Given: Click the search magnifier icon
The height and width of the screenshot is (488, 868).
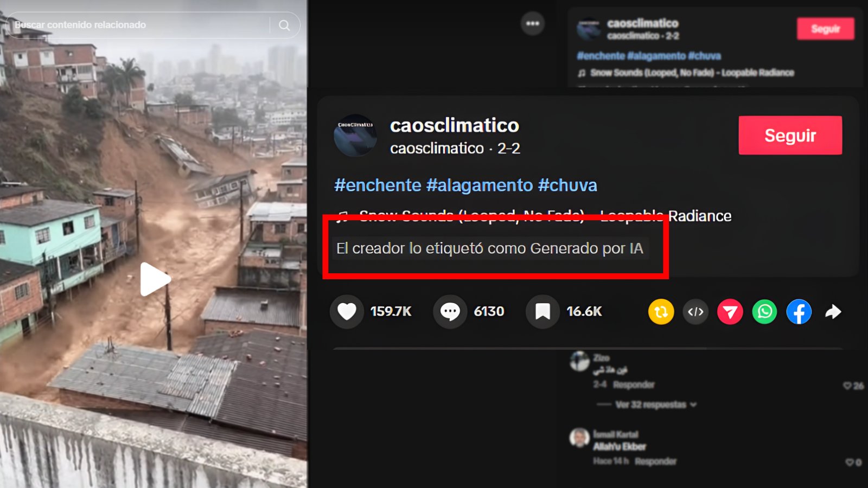Looking at the screenshot, I should click(x=284, y=25).
